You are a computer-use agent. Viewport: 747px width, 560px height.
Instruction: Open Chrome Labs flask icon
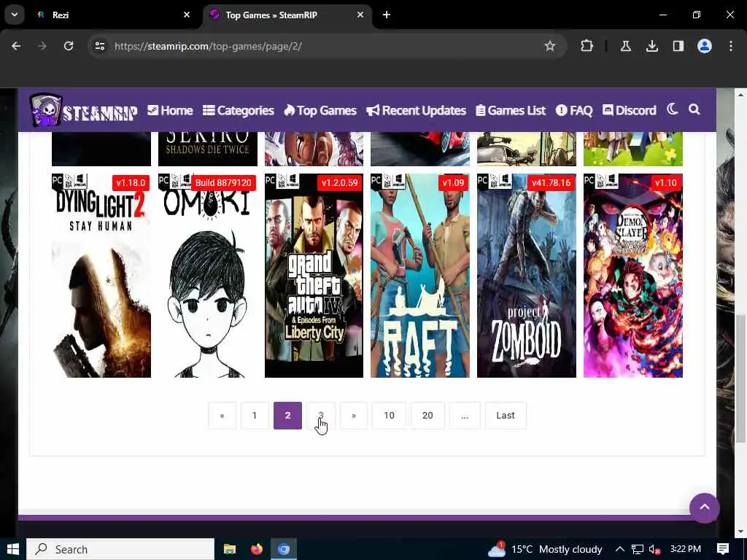click(x=625, y=46)
